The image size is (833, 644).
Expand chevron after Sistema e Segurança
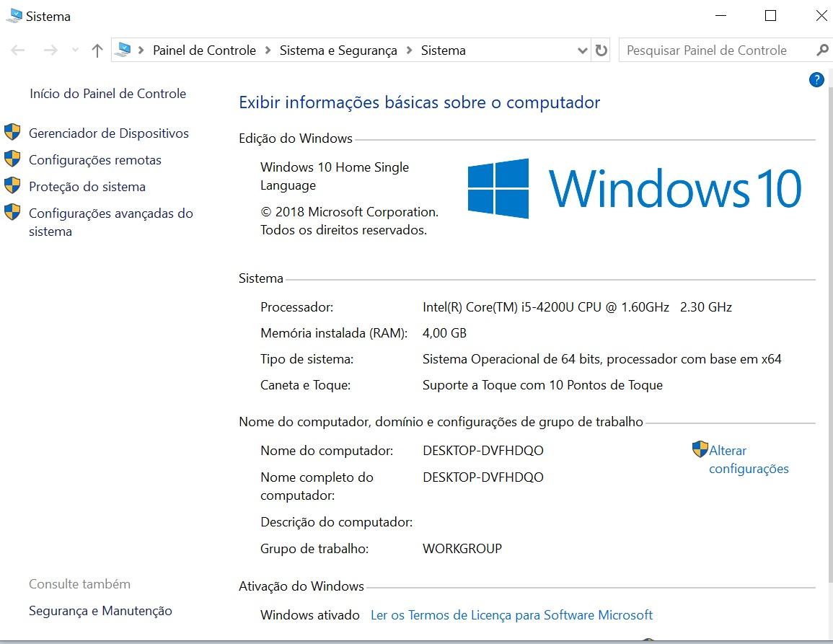tap(409, 50)
